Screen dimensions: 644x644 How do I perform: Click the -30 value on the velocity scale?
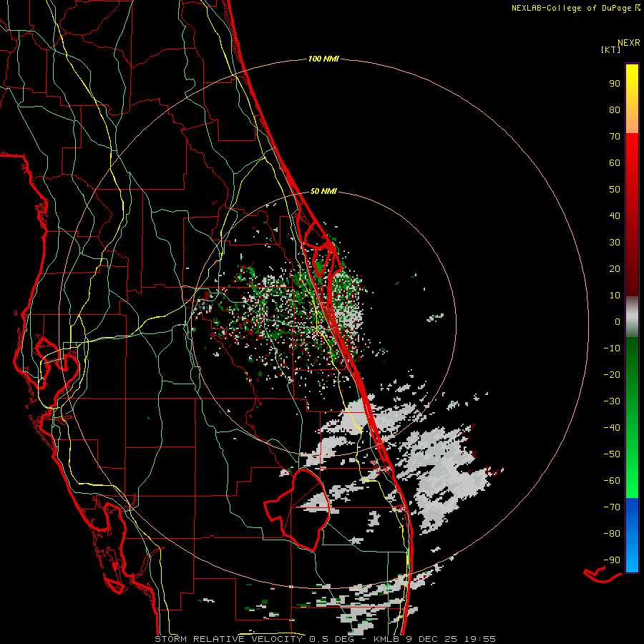(x=612, y=401)
